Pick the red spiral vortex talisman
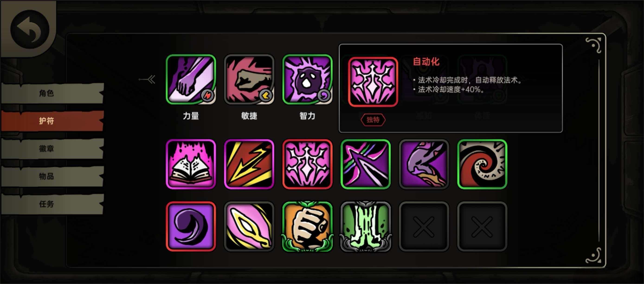Screen dimensions: 644x284 482,164
